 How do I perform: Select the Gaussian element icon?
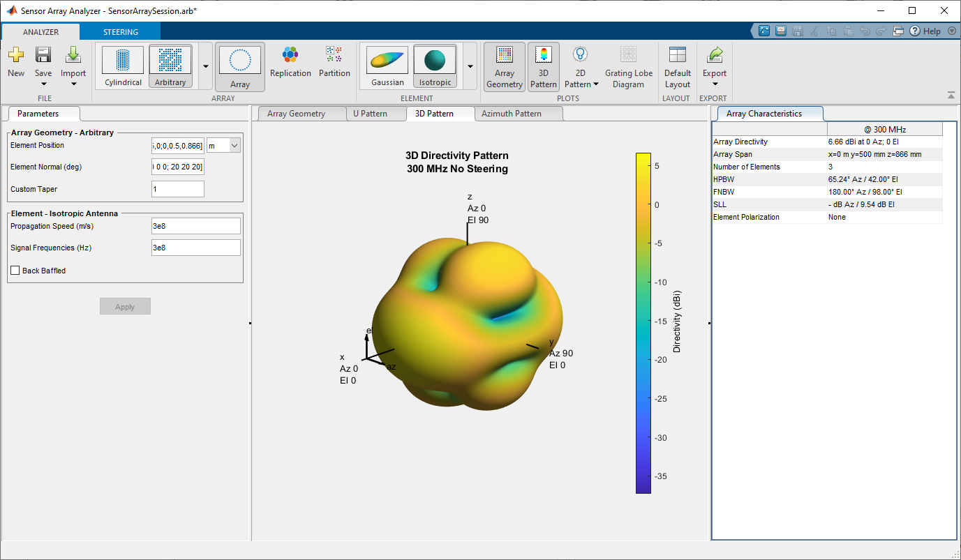click(x=387, y=61)
